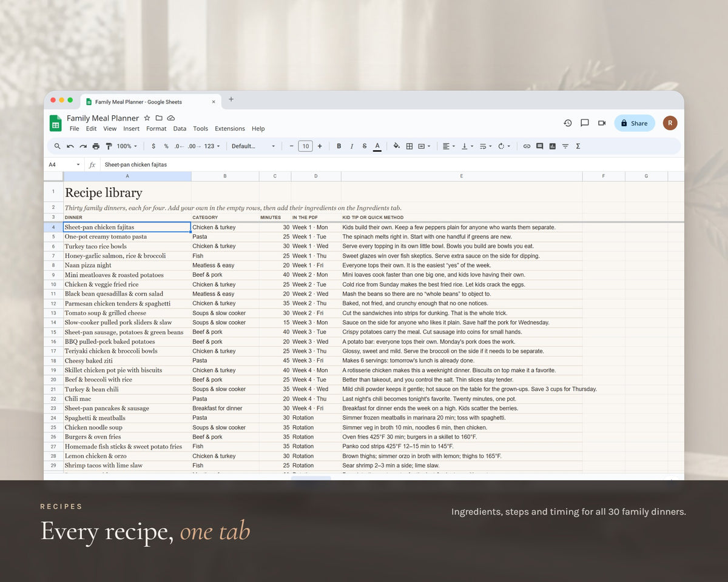Select the cell 'Cheesy baked ziti'
The image size is (728, 582).
(x=127, y=361)
